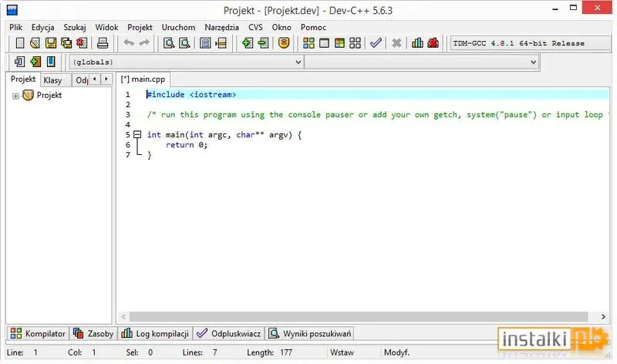Image resolution: width=617 pixels, height=364 pixels.
Task: Toggle bookmark via green plus book icon
Action: pyautogui.click(x=35, y=62)
